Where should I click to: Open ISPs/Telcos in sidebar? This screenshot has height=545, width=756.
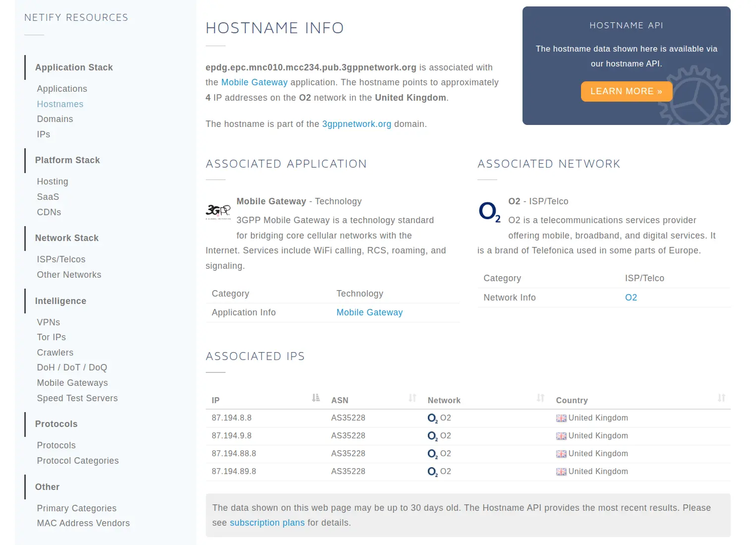61,259
